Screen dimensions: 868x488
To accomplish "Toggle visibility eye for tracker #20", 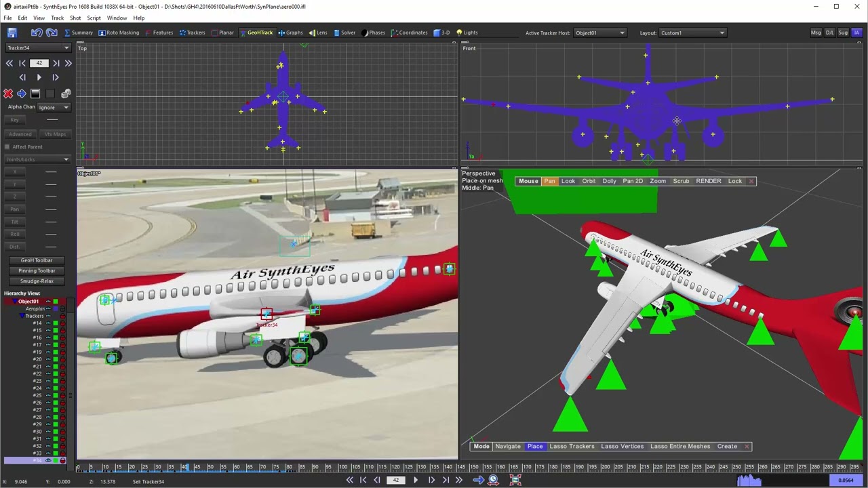I will coord(48,359).
